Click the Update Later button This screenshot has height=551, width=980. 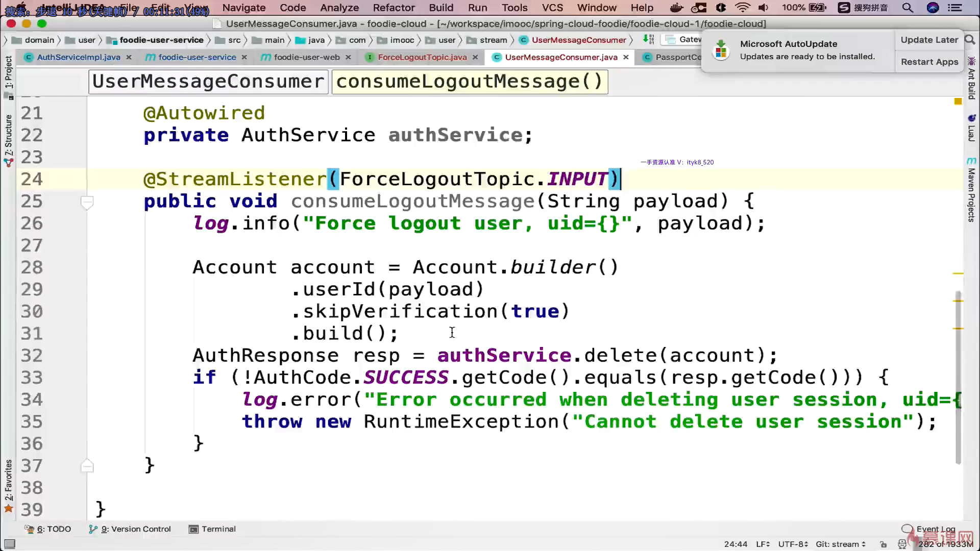929,40
